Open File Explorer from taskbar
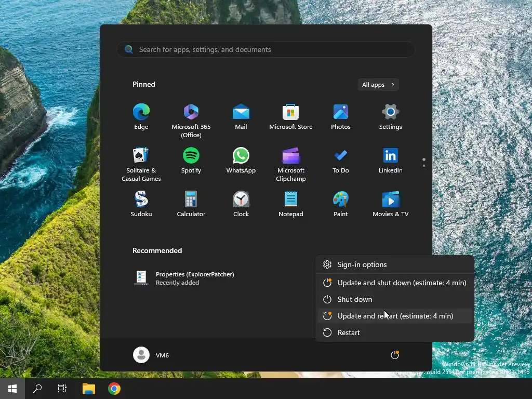The width and height of the screenshot is (532, 399). [89, 389]
